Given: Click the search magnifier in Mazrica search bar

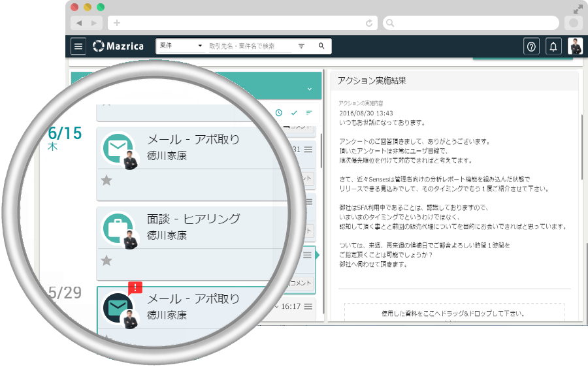Looking at the screenshot, I should [x=321, y=46].
